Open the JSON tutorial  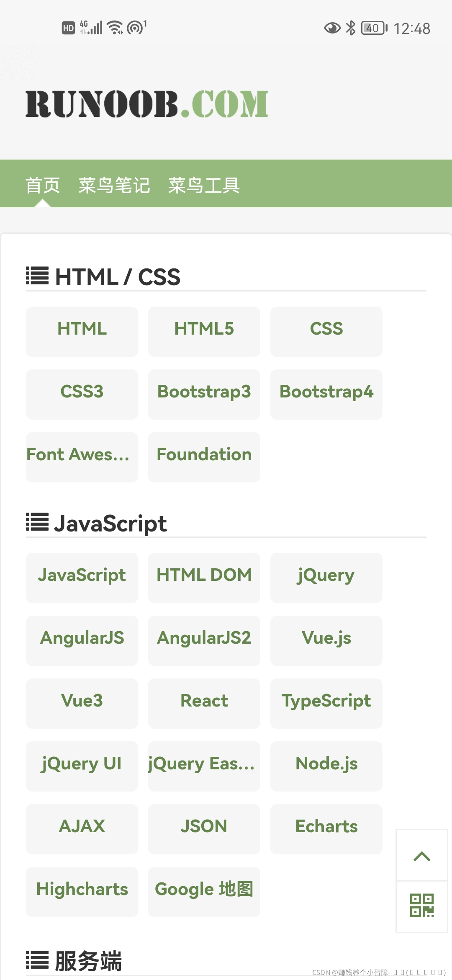(204, 829)
